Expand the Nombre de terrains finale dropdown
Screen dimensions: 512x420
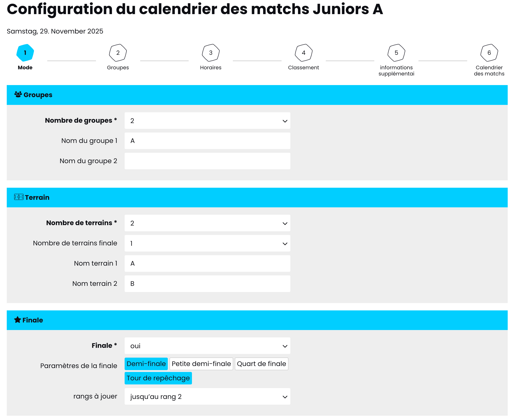207,243
